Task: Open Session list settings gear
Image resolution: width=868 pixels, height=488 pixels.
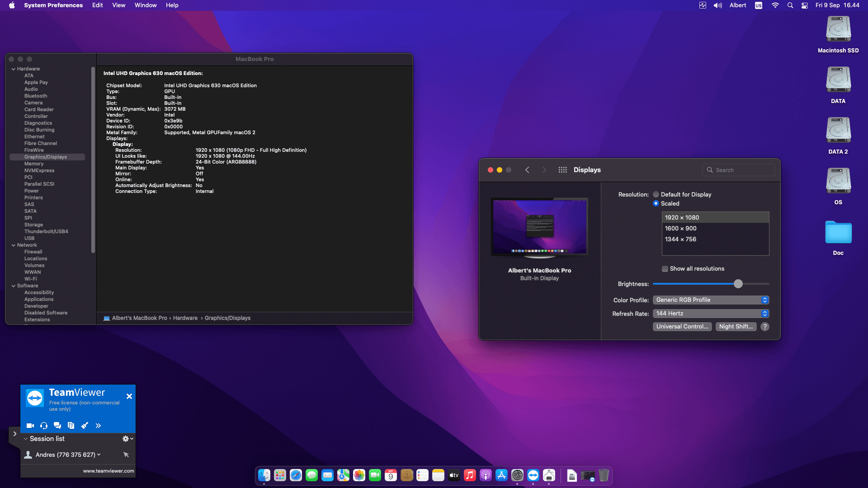Action: [125, 438]
